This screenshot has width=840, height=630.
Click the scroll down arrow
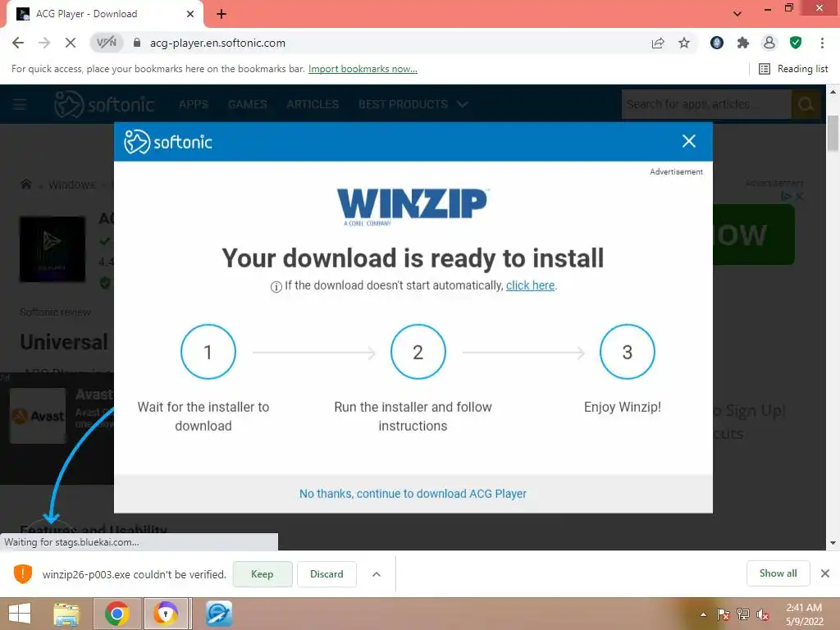click(833, 542)
